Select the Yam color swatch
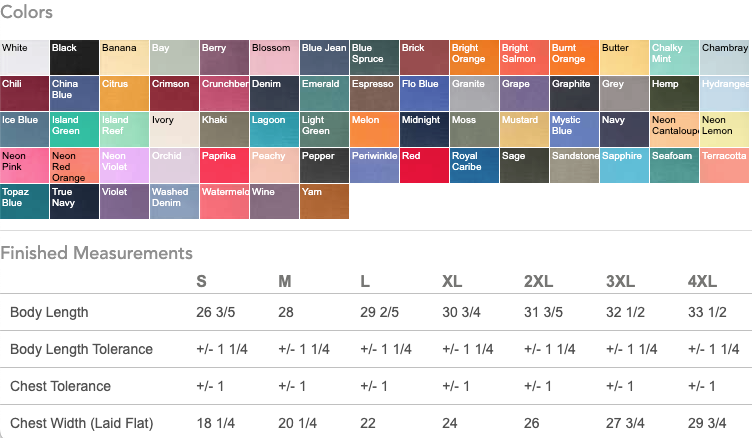Screen dimensions: 752x438 coord(324,201)
